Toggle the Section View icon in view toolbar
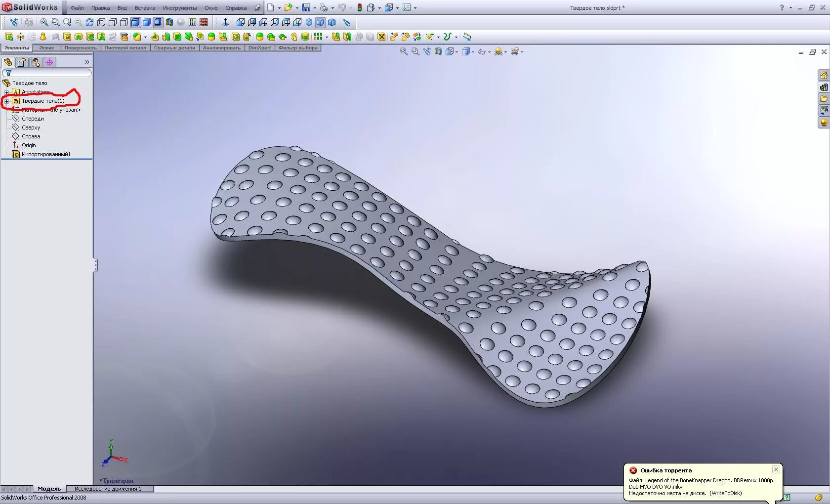This screenshot has width=830, height=504. [x=169, y=22]
